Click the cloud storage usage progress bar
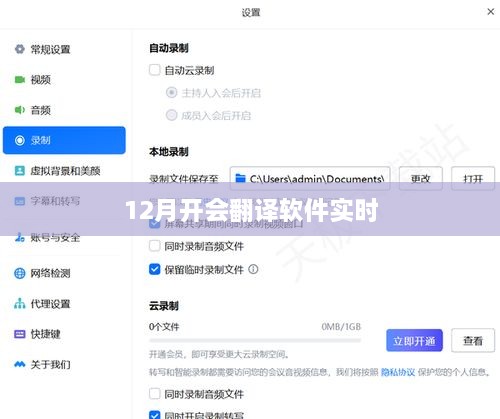500x419 pixels. 255,340
